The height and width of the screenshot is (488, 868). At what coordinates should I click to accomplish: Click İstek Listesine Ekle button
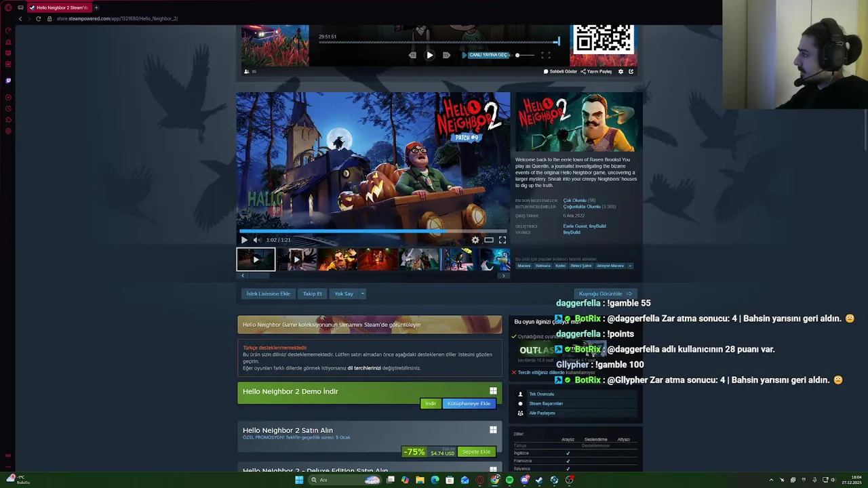point(269,293)
